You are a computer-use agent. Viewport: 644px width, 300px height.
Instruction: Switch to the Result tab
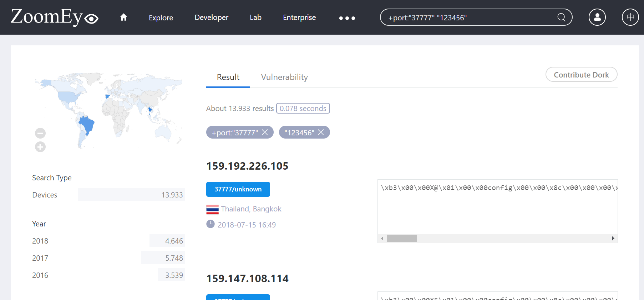[228, 77]
